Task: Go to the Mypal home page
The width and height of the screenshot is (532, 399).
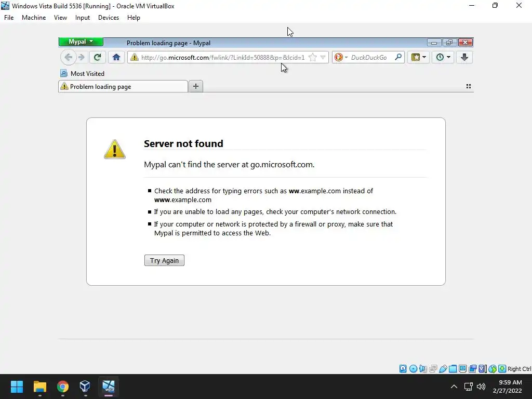Action: click(x=116, y=57)
